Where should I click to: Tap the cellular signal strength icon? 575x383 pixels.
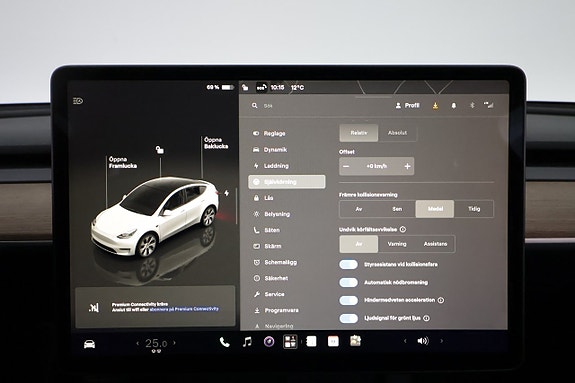488,105
